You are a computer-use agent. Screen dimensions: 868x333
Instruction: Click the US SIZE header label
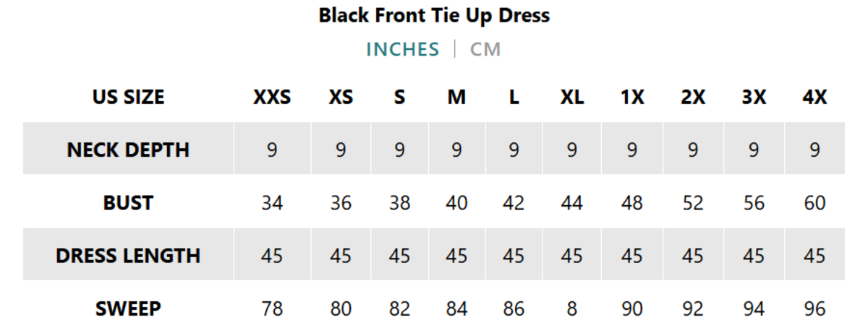coord(128,97)
